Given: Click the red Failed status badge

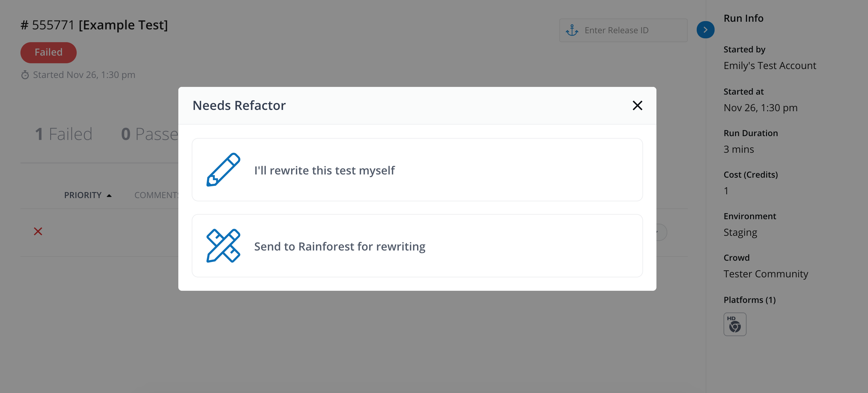Looking at the screenshot, I should point(49,52).
